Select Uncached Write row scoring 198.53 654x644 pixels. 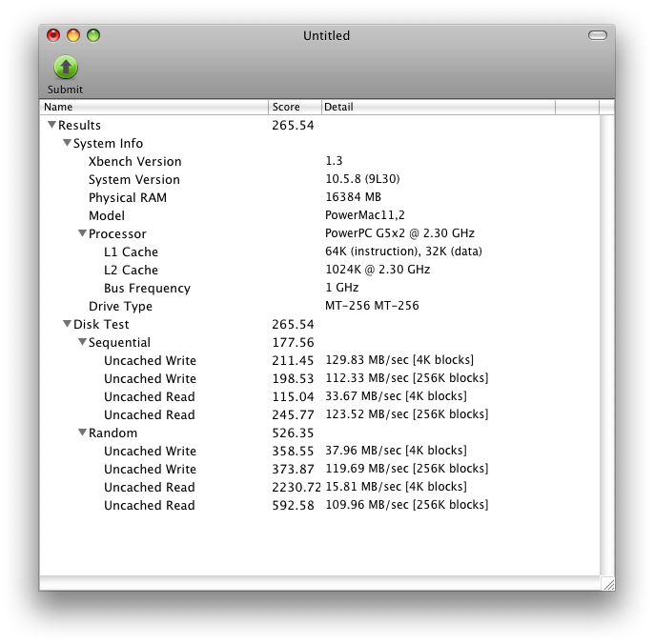(x=320, y=378)
